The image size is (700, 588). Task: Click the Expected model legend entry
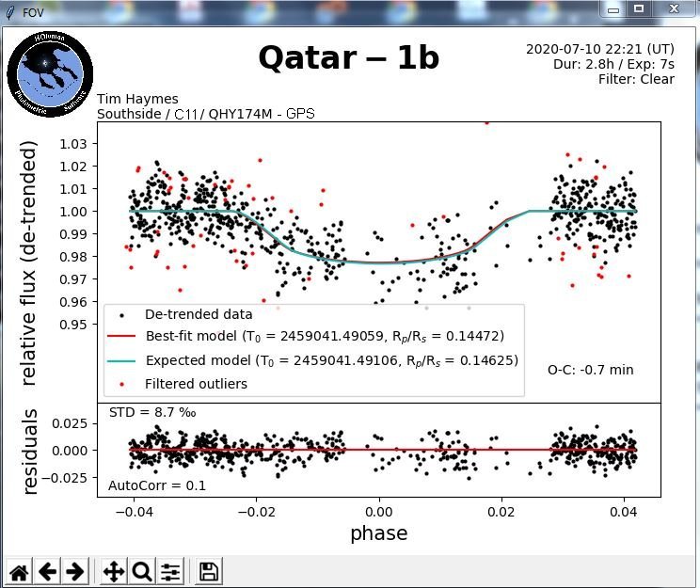(331, 360)
